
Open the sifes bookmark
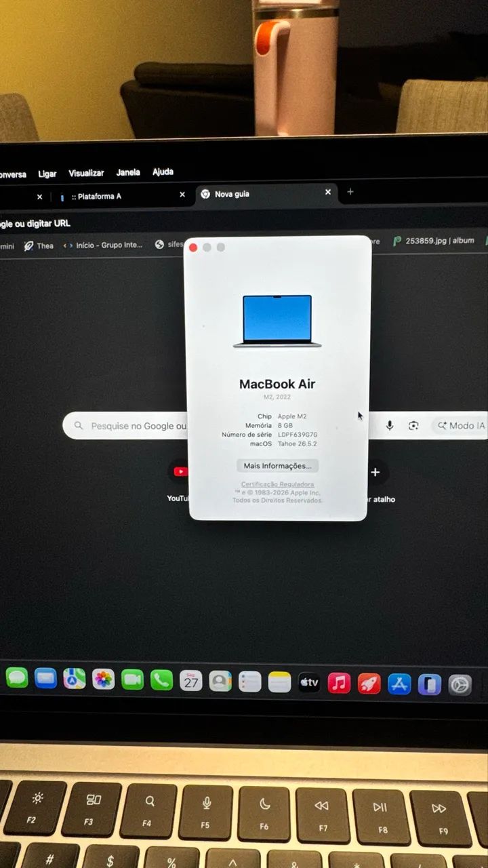click(169, 244)
